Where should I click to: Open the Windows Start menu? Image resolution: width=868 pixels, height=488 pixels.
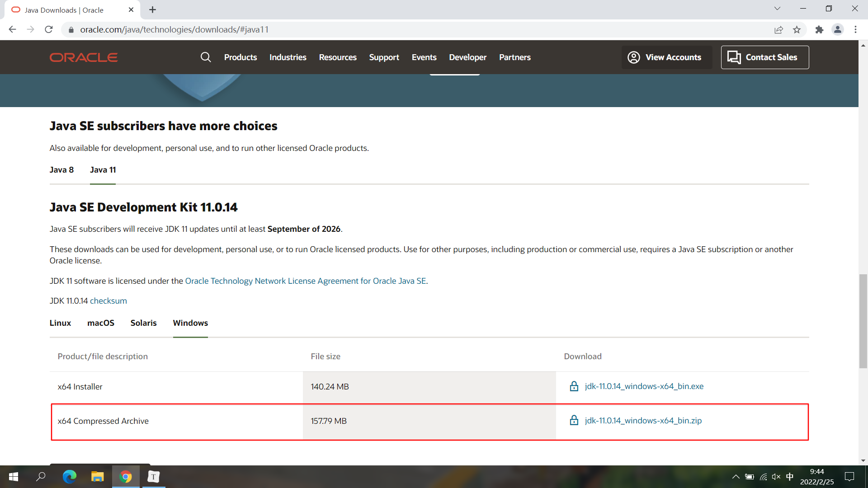14,477
